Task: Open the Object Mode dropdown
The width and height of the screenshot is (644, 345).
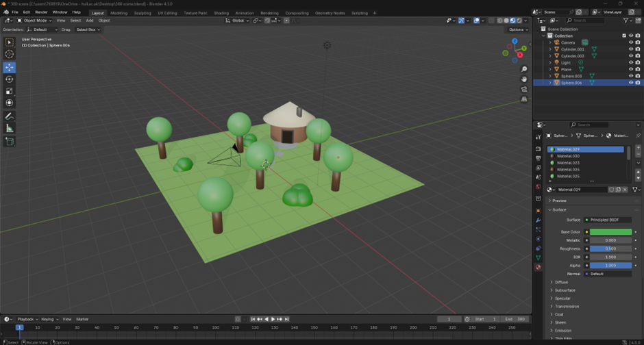Action: [36, 21]
